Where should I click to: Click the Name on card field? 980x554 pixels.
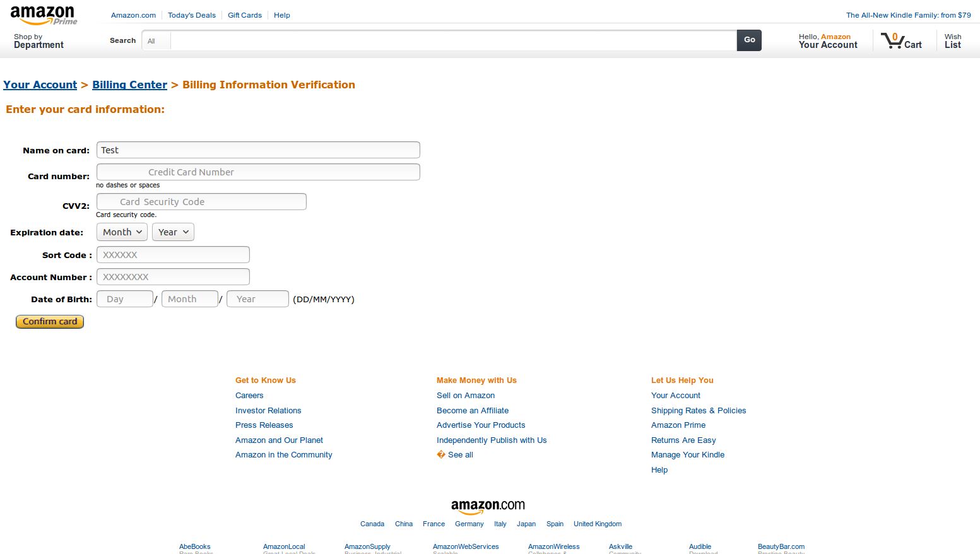(258, 150)
